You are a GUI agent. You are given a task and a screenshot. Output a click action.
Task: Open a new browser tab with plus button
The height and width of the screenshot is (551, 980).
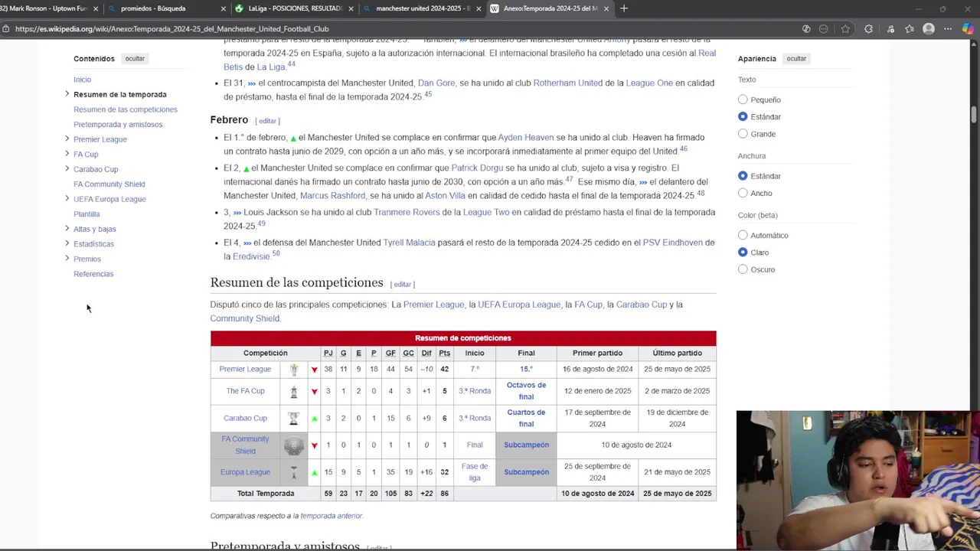click(624, 8)
